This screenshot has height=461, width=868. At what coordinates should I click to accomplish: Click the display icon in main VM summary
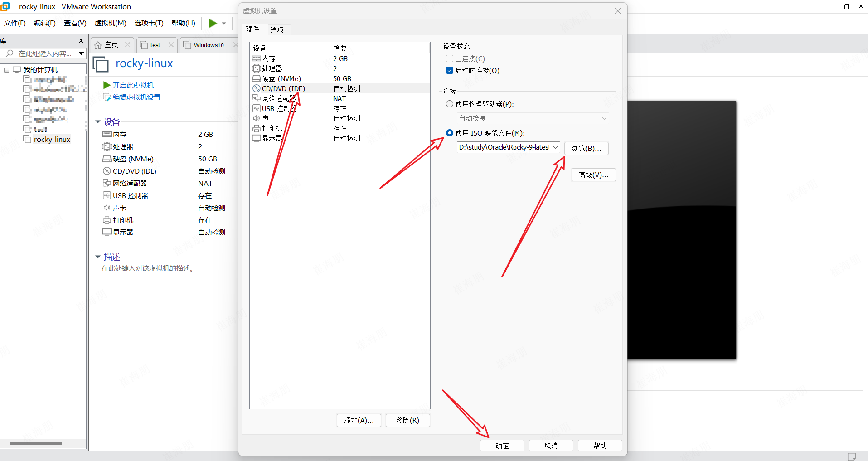[x=107, y=232]
